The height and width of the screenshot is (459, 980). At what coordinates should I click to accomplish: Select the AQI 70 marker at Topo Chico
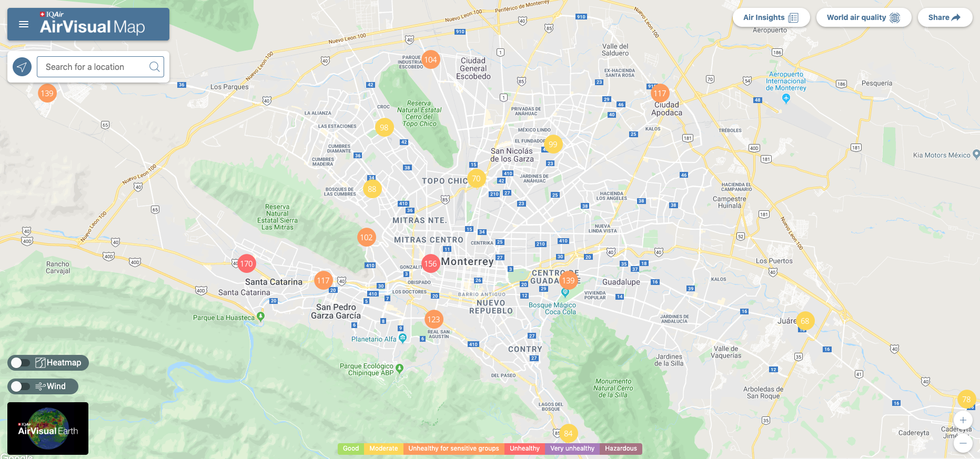pyautogui.click(x=476, y=179)
